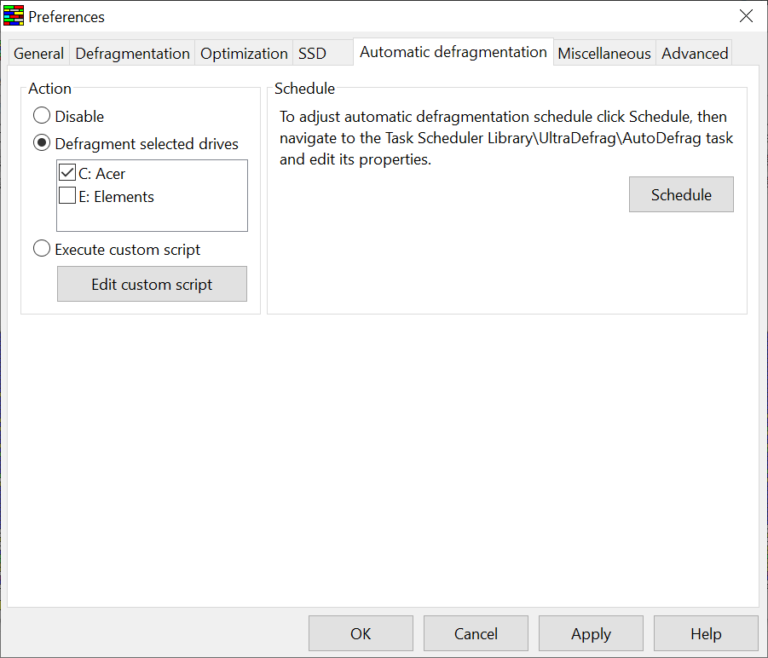Click the Task Scheduler Library instruction text

506,138
